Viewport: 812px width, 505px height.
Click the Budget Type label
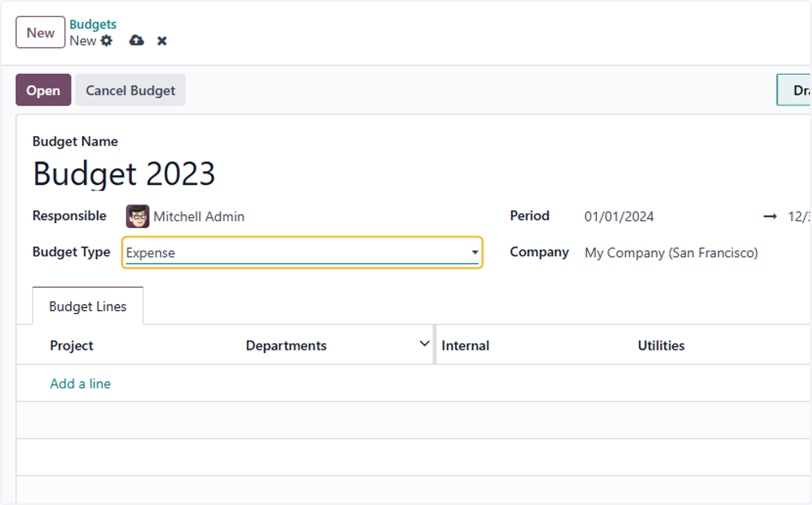[x=71, y=252]
